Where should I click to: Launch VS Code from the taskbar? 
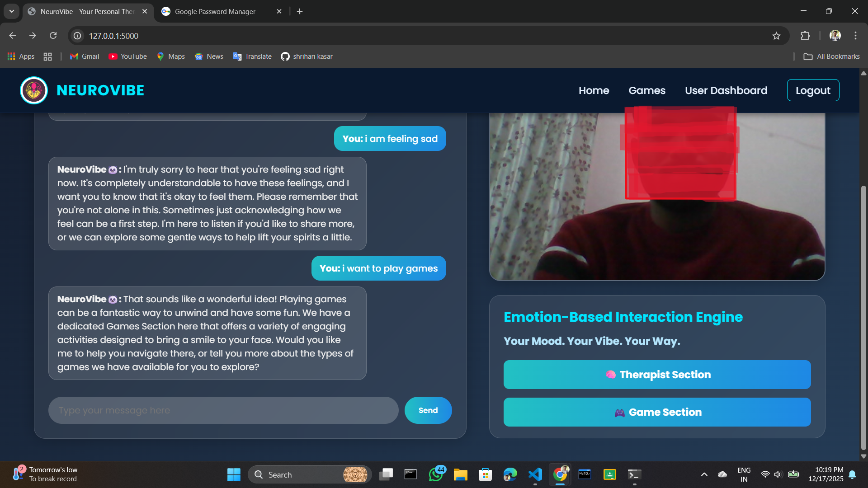click(535, 474)
